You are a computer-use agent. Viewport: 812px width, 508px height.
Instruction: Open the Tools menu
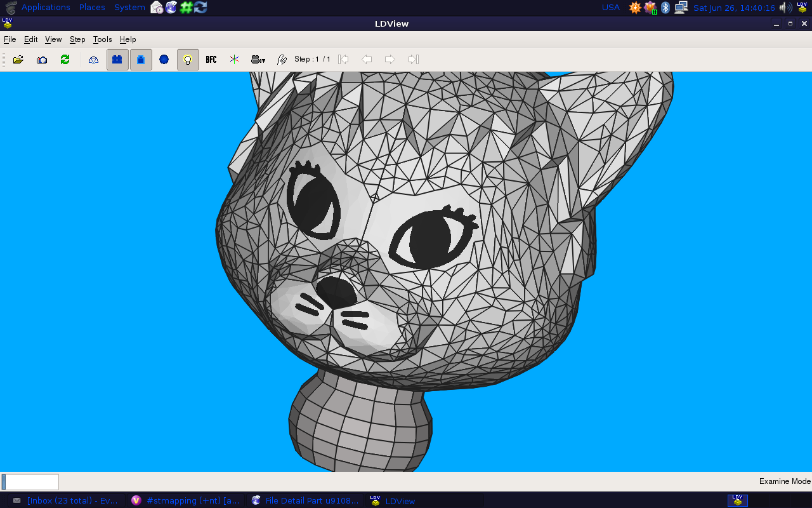tap(102, 39)
